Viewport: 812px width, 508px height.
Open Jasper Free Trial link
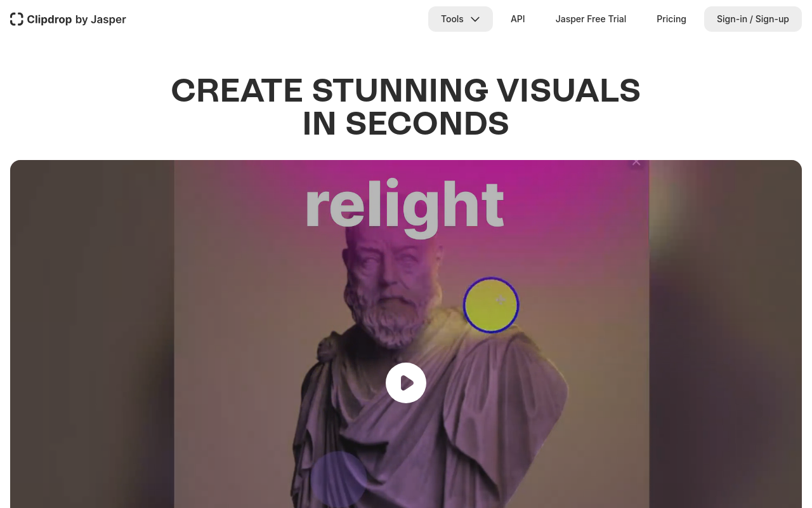(591, 19)
